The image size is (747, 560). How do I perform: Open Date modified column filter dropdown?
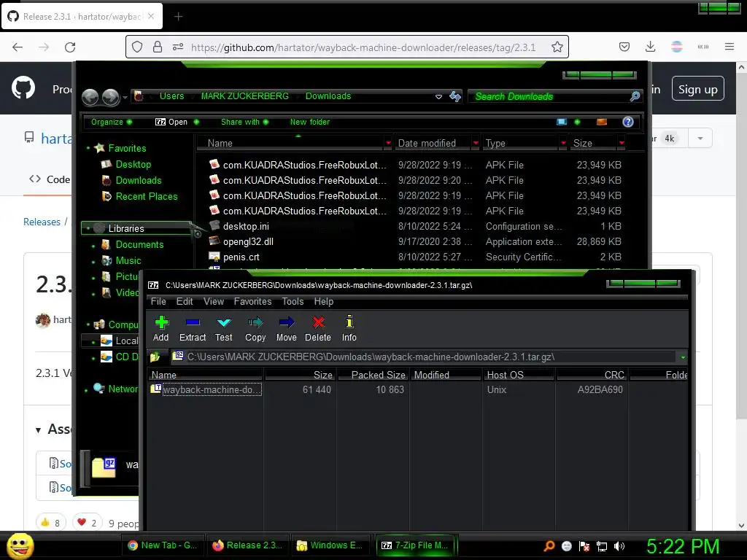tap(476, 144)
